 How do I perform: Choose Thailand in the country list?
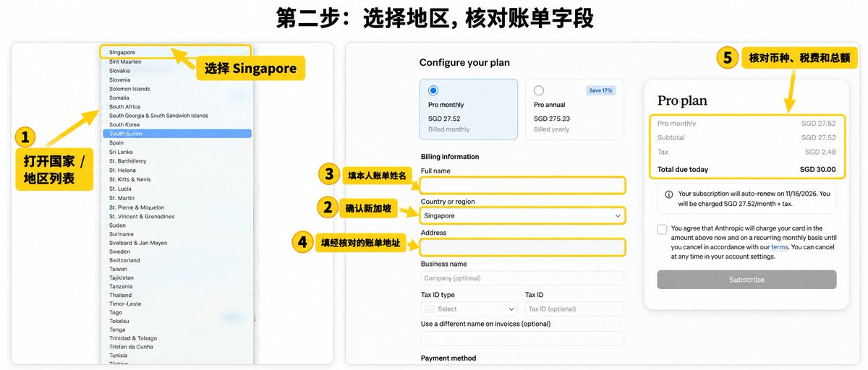121,295
